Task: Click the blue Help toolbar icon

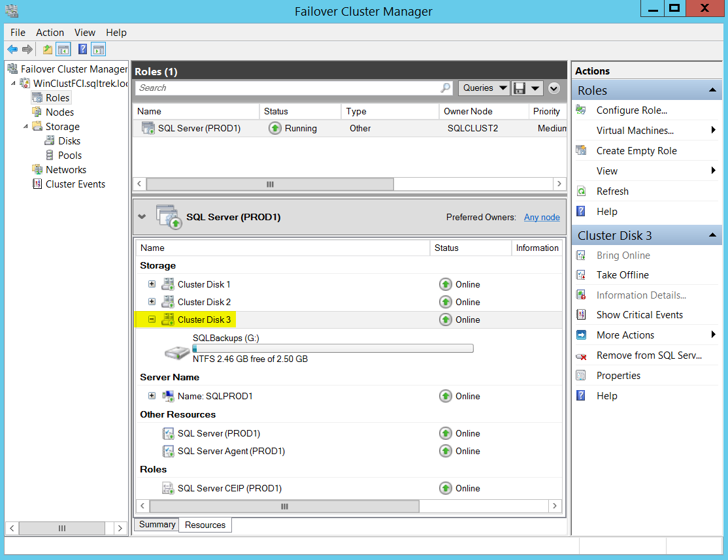Action: [82, 49]
